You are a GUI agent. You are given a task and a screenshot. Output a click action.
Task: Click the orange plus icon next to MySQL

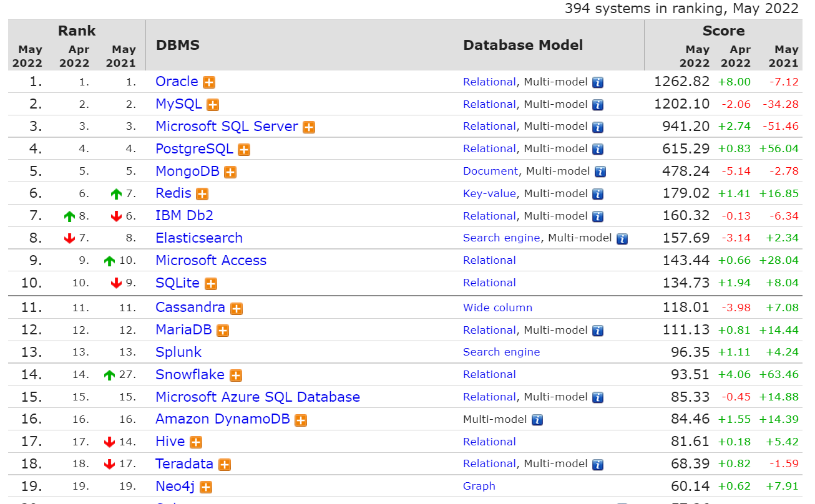click(213, 105)
